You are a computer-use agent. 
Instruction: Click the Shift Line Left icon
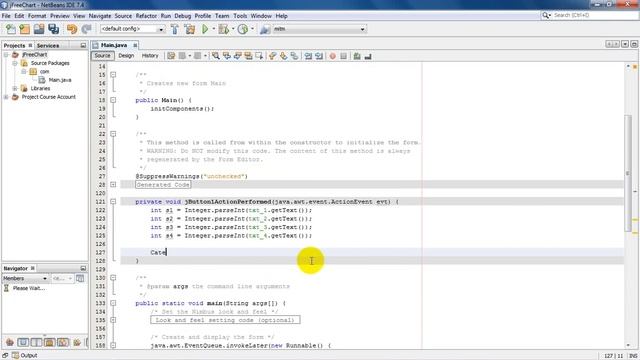click(x=308, y=56)
